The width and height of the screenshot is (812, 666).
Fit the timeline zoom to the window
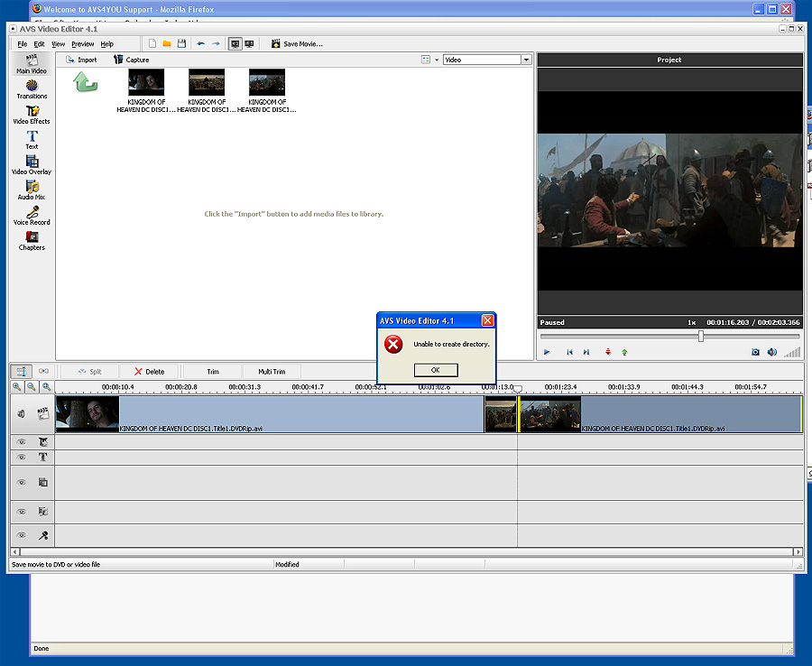click(x=47, y=387)
